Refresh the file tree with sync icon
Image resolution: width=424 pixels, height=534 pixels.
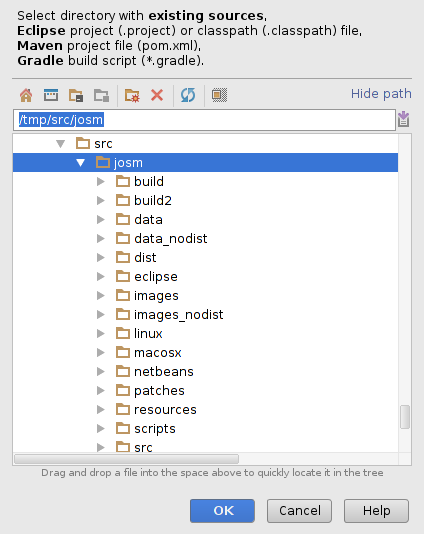pos(188,95)
